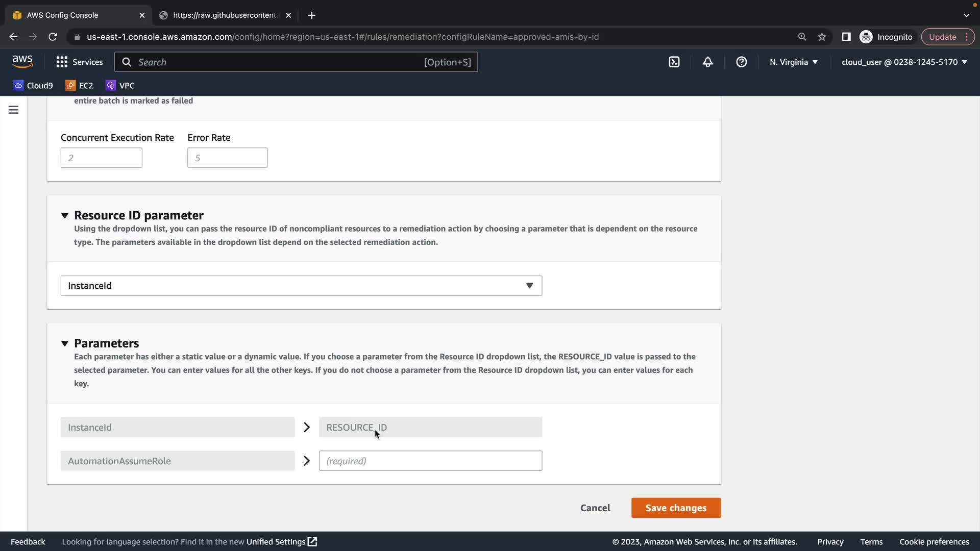This screenshot has width=980, height=551.
Task: Open the EC2 favorite shortcut
Action: (79, 86)
